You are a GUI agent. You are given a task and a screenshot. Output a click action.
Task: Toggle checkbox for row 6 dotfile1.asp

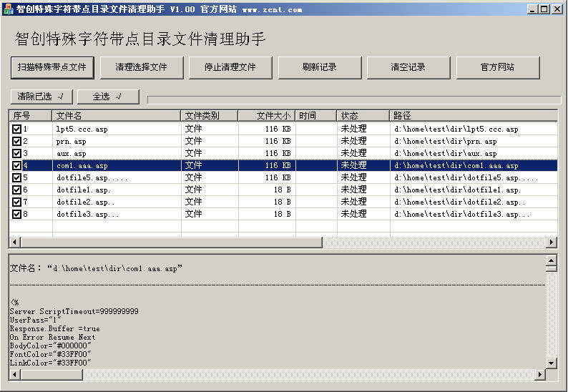[16, 190]
